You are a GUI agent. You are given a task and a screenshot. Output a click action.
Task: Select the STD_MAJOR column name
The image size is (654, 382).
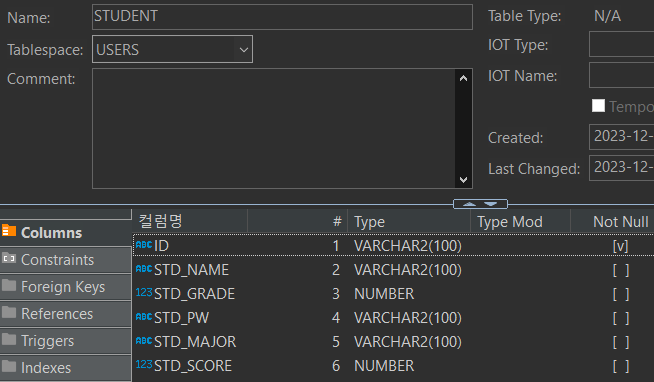195,342
